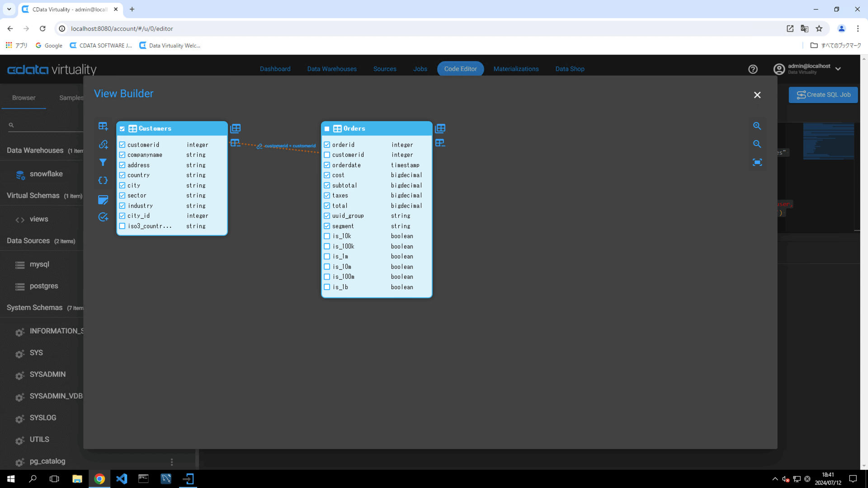Click the zoom in magnifier icon
This screenshot has height=488, width=868.
click(757, 126)
